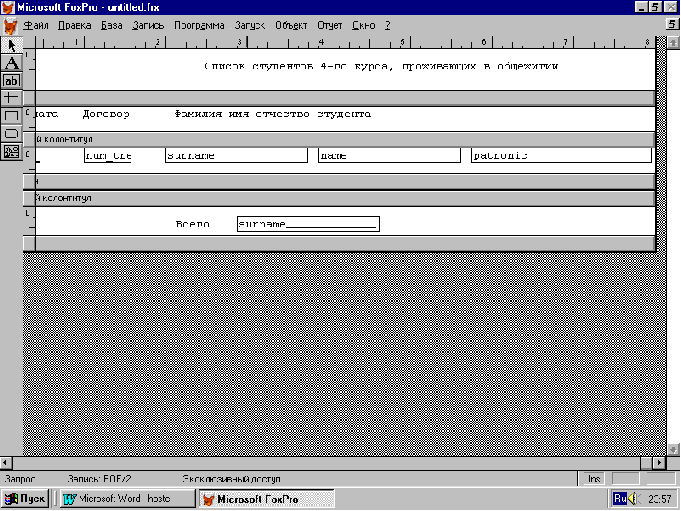Viewport: 681px width, 511px height.
Task: Open the Правка menu
Action: tap(75, 26)
